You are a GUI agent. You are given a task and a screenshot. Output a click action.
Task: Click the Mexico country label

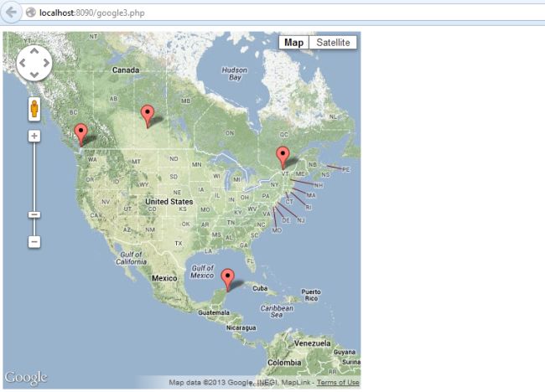[x=164, y=278]
